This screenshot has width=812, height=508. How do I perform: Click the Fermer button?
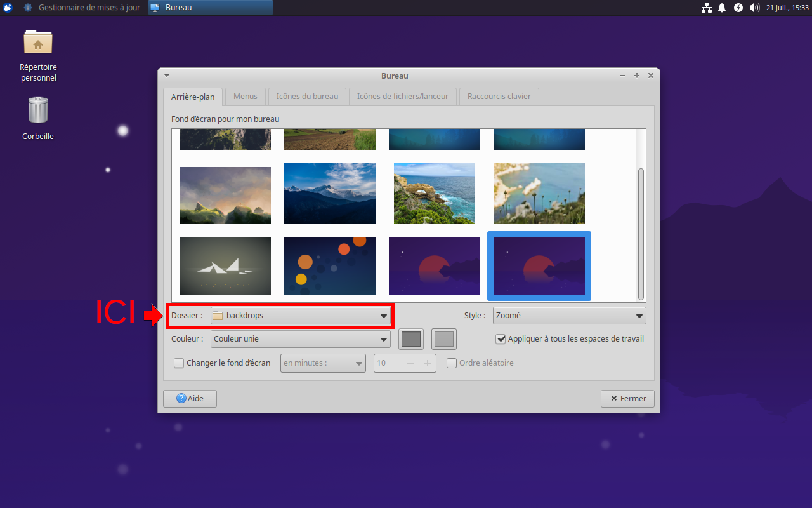click(x=627, y=398)
